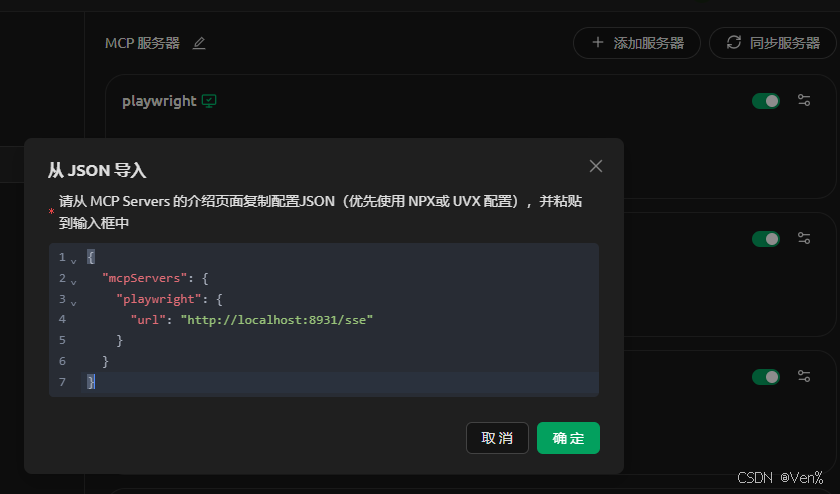Click the playwright server name
The image size is (840, 494).
(x=159, y=101)
